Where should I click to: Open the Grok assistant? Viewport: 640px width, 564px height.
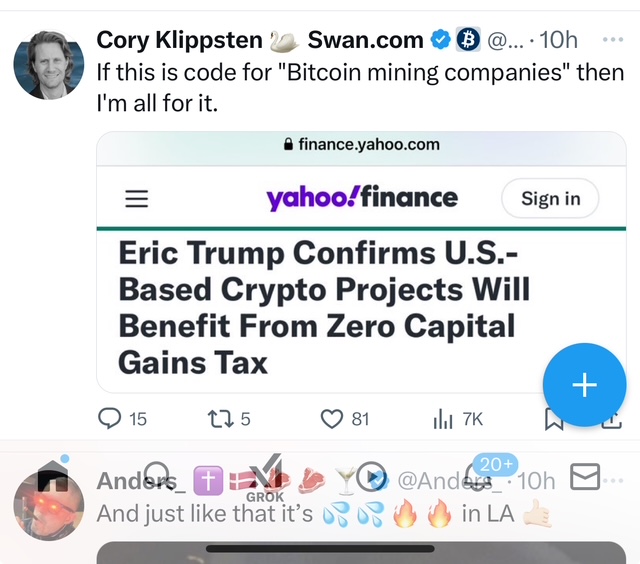point(265,478)
